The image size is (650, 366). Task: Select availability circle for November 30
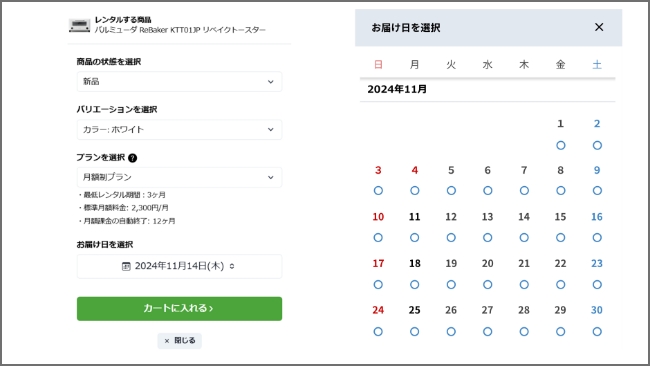597,332
